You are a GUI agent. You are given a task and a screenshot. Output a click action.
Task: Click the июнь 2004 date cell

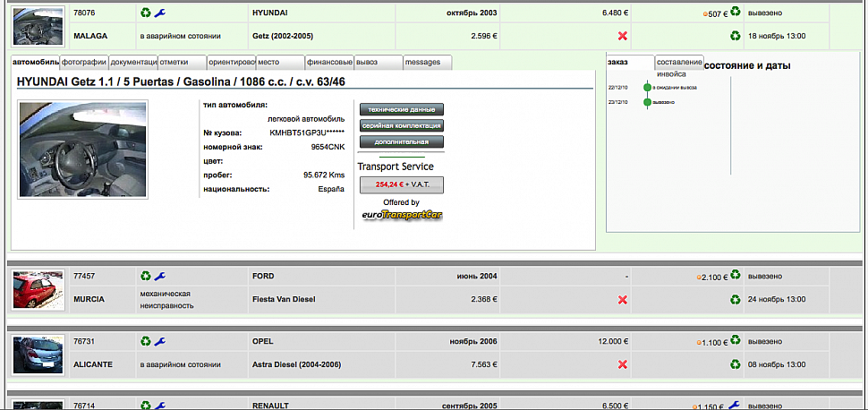447,276
